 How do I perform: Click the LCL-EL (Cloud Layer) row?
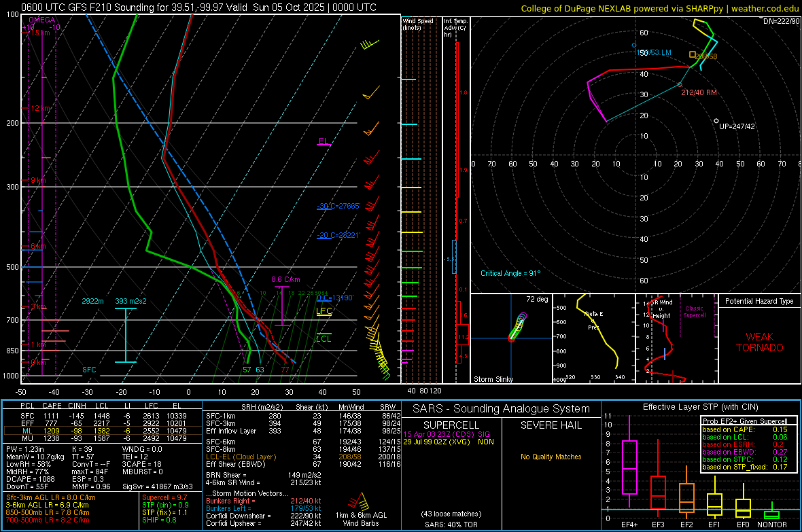click(x=303, y=457)
